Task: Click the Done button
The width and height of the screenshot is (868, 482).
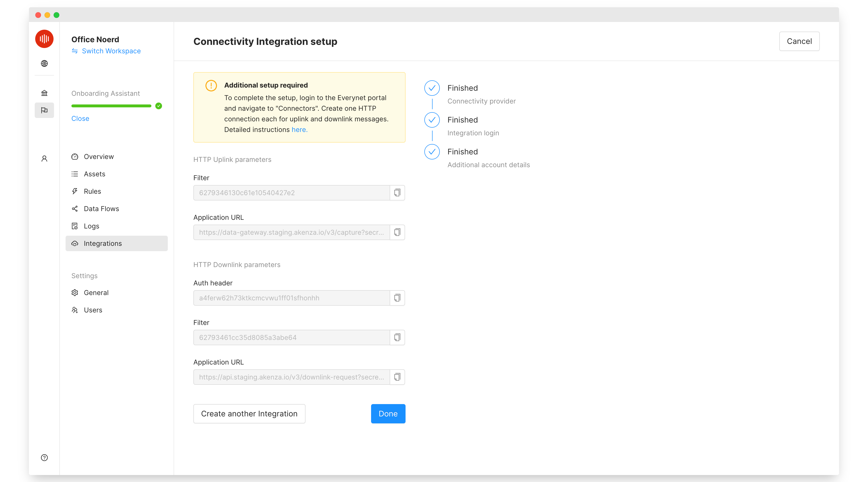Action: (x=388, y=413)
